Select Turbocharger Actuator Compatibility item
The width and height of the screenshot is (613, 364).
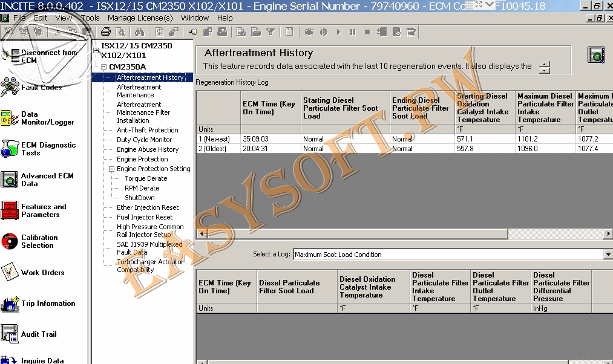[150, 266]
